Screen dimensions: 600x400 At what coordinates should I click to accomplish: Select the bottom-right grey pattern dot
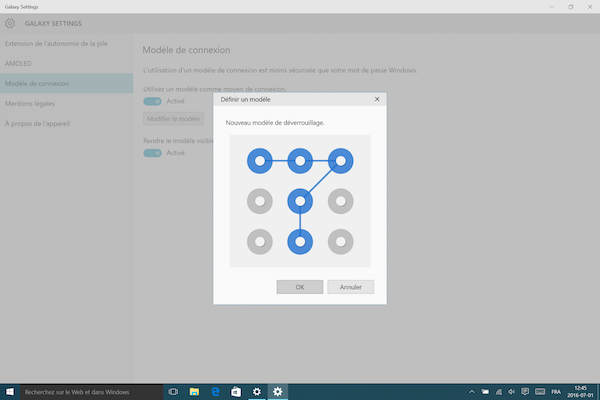pos(341,242)
